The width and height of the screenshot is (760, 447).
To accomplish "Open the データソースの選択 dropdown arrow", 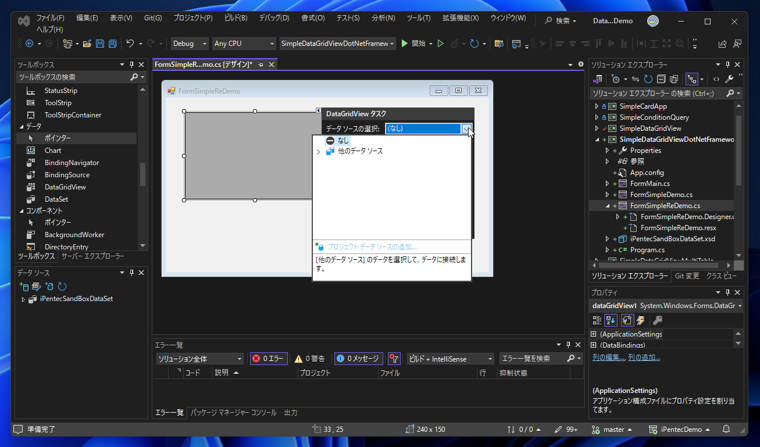I will 466,128.
